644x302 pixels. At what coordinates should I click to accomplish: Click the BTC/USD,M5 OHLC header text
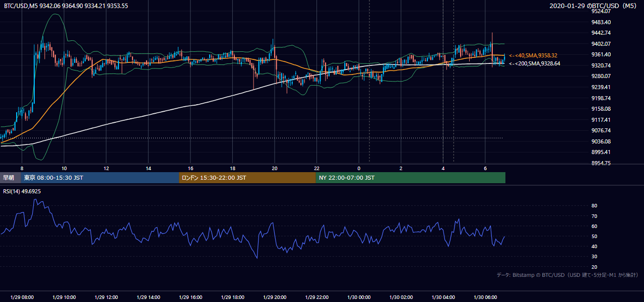point(66,6)
